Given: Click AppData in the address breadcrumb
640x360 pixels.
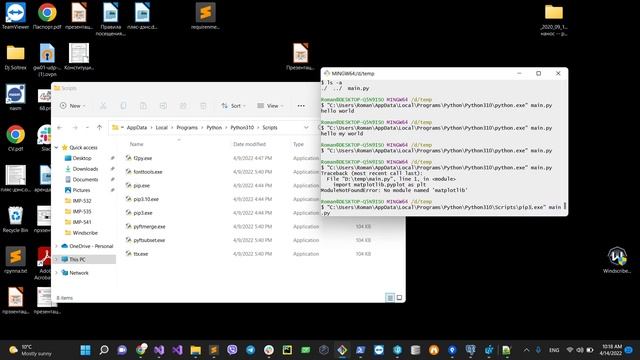Looking at the screenshot, I should (x=137, y=128).
